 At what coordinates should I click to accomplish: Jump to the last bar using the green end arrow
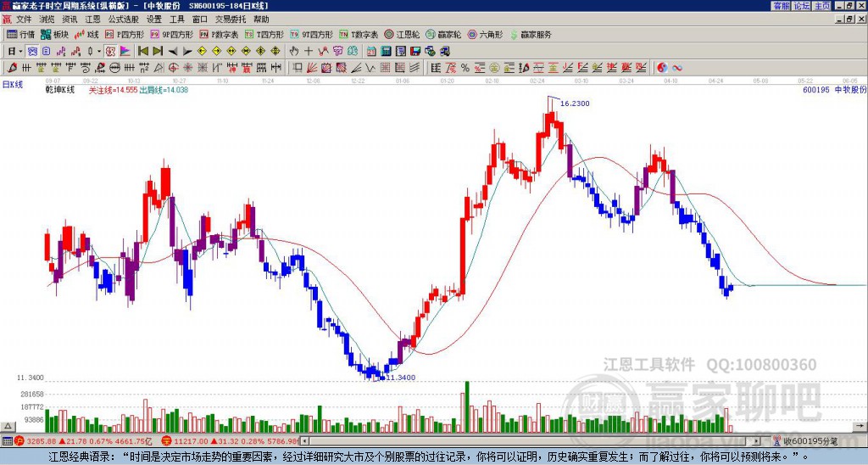(157, 52)
